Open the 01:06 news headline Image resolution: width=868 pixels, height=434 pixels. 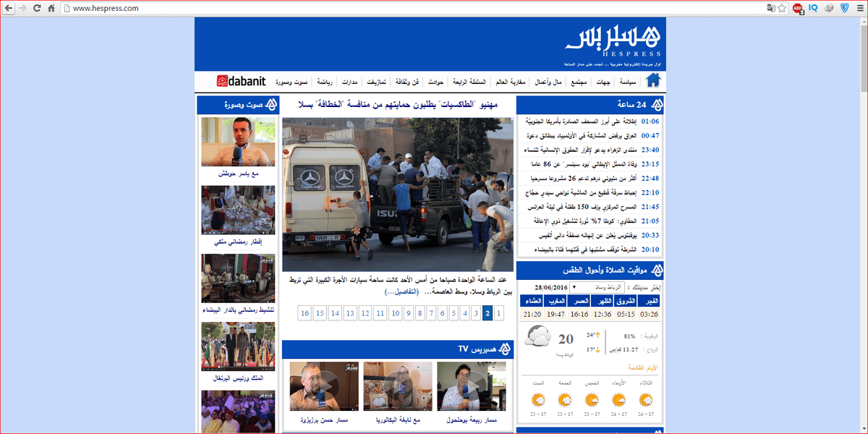coord(580,122)
